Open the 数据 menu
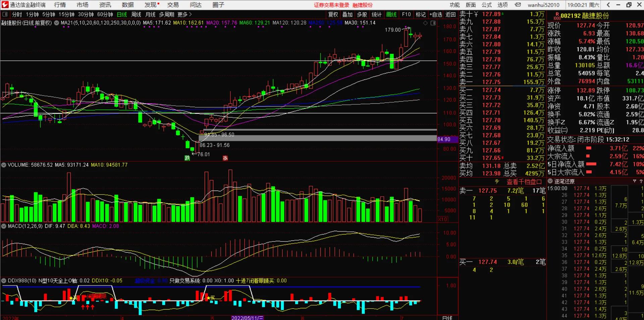The image size is (644, 320). tap(128, 5)
